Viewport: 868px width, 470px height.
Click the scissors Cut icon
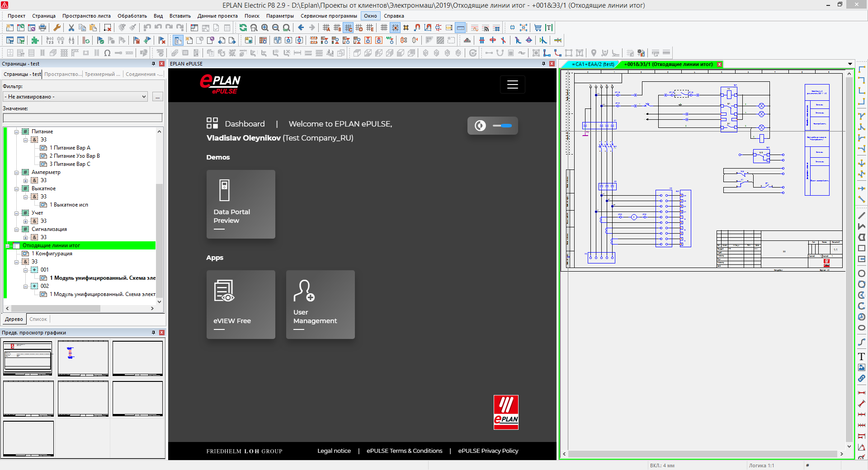[71, 28]
